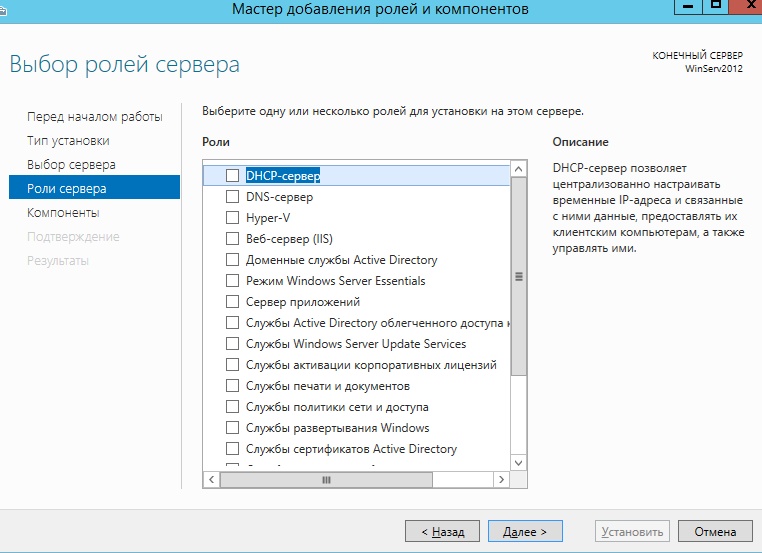Open the Перед началом работы step
Image resolution: width=762 pixels, height=553 pixels.
[95, 117]
